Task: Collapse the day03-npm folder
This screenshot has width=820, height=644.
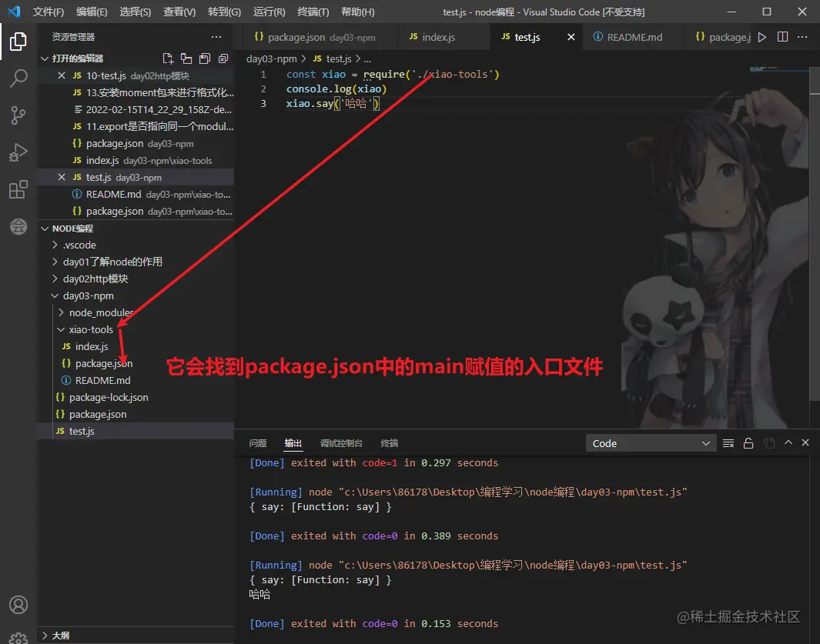Action: click(x=55, y=296)
